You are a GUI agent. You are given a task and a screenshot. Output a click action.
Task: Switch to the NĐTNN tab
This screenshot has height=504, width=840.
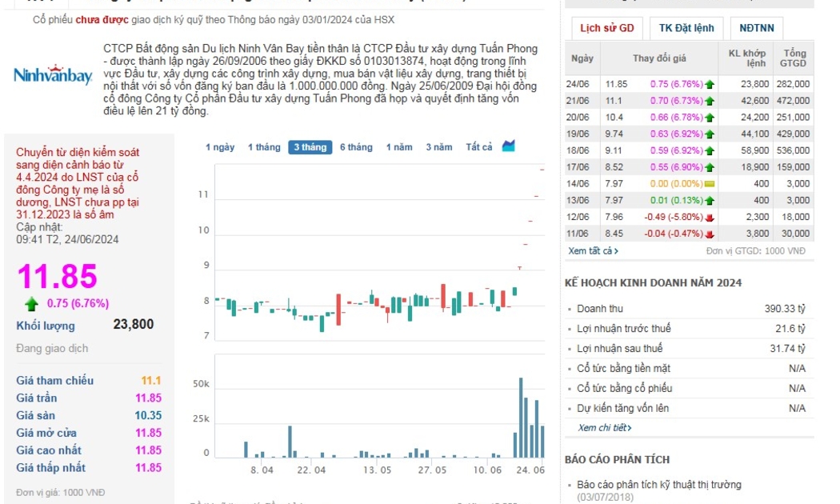[757, 28]
